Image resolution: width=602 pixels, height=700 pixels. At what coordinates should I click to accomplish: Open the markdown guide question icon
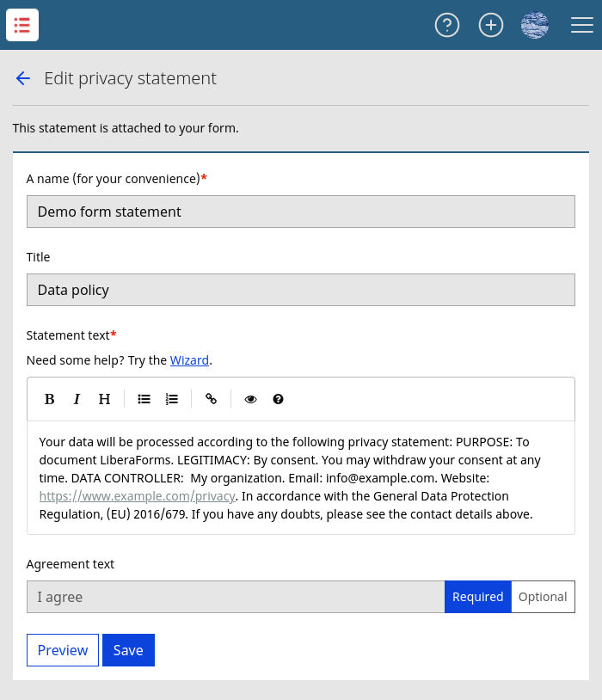point(279,399)
